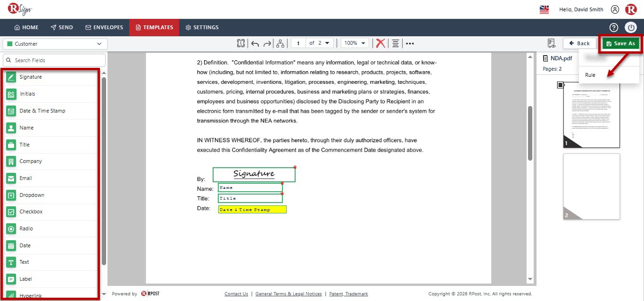Select the Title field in sidebar
This screenshot has width=644, height=301.
[x=51, y=145]
